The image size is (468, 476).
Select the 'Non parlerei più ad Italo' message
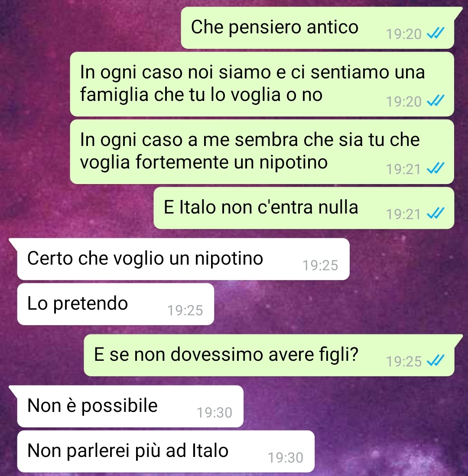[x=166, y=451]
